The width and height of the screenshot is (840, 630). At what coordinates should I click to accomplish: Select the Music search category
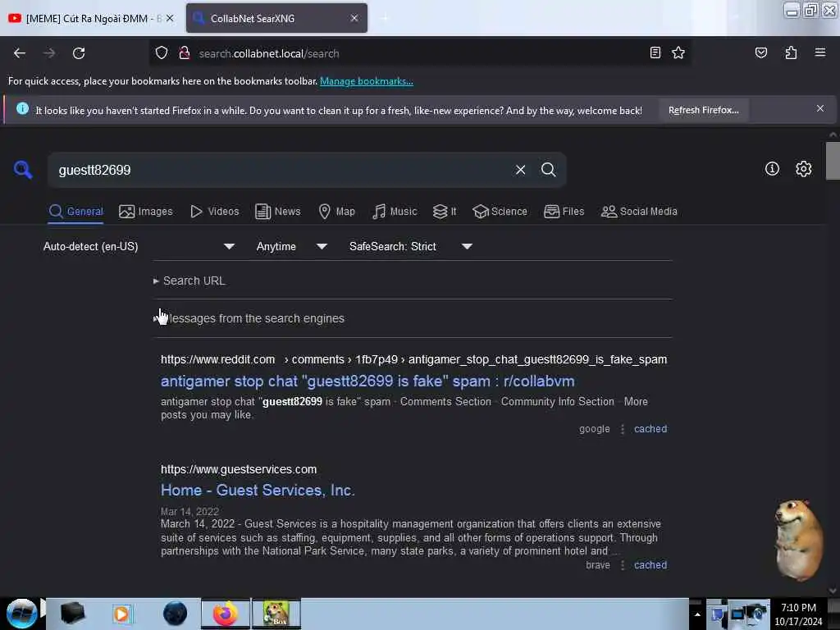(x=395, y=212)
